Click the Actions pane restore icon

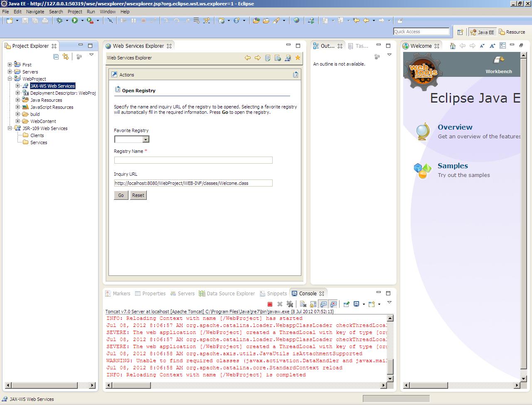point(296,75)
